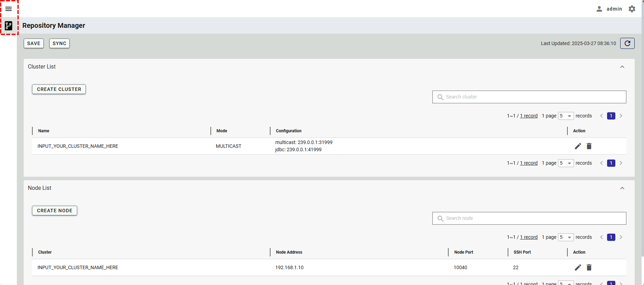Delete the cluster with trash icon
The image size is (644, 285).
pyautogui.click(x=589, y=146)
